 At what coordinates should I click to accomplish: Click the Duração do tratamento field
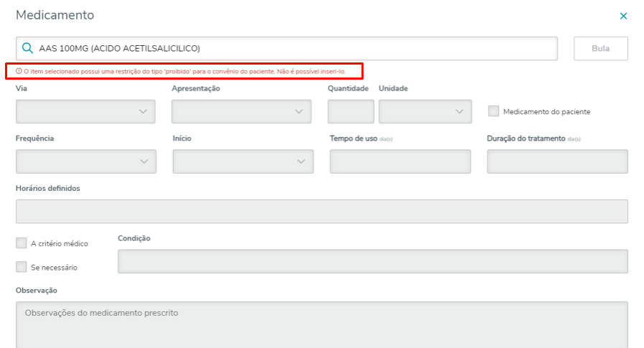557,161
